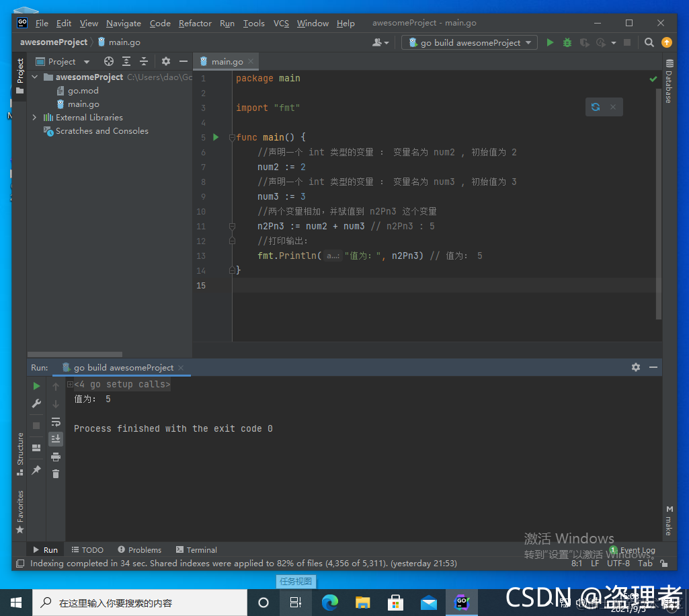Open the Terminal tool window
This screenshot has height=616, width=689.
[196, 550]
